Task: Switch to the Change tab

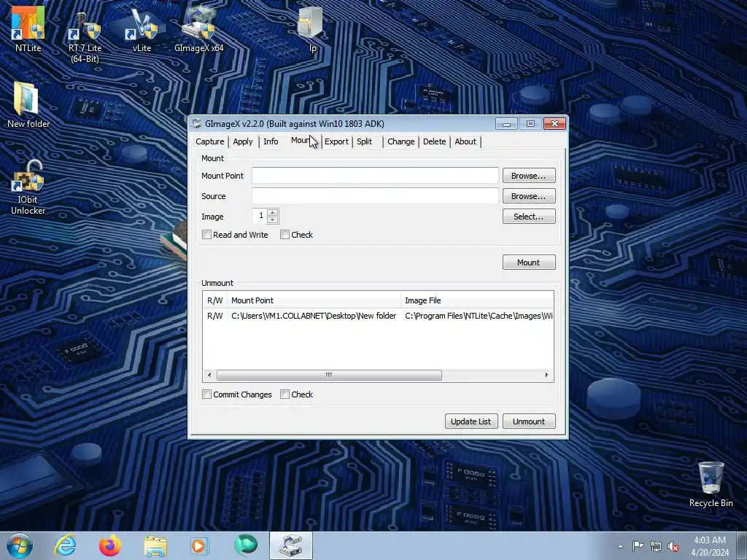Action: [400, 141]
